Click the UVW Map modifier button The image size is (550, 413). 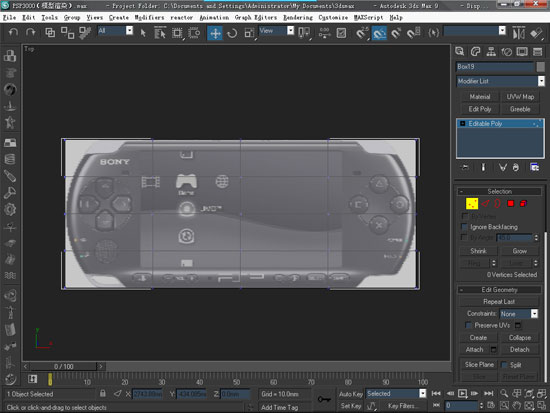[520, 97]
